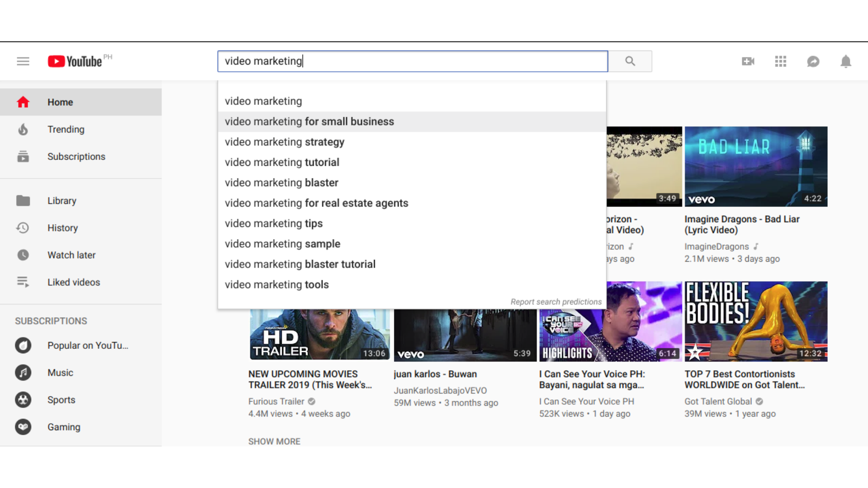
Task: Select suggestion 'video marketing for small business'
Action: coord(309,122)
